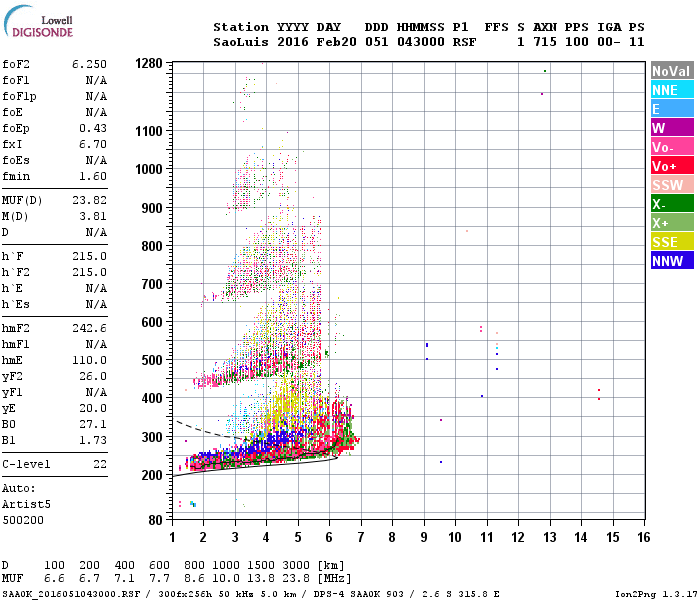Click the yE value 20.0
The width and height of the screenshot is (700, 600).
point(93,408)
